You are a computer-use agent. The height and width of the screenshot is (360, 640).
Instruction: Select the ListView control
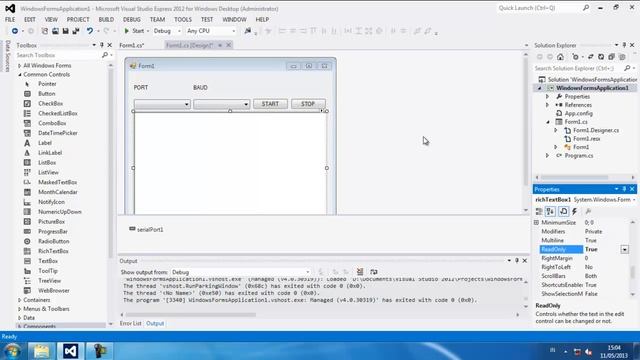pos(48,172)
